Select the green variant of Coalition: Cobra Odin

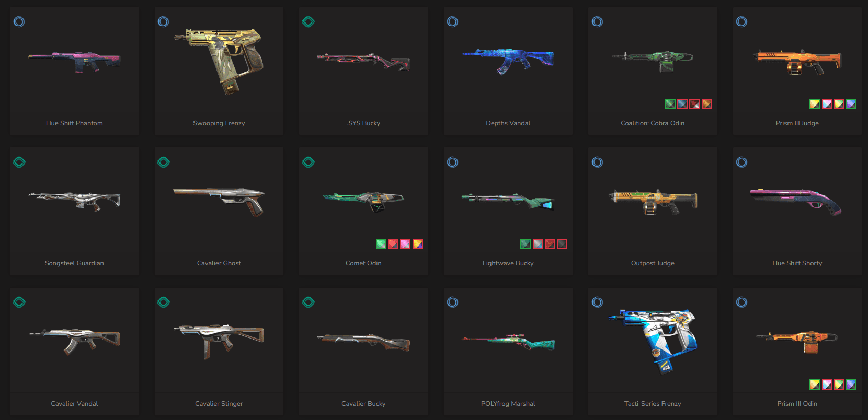(x=670, y=104)
